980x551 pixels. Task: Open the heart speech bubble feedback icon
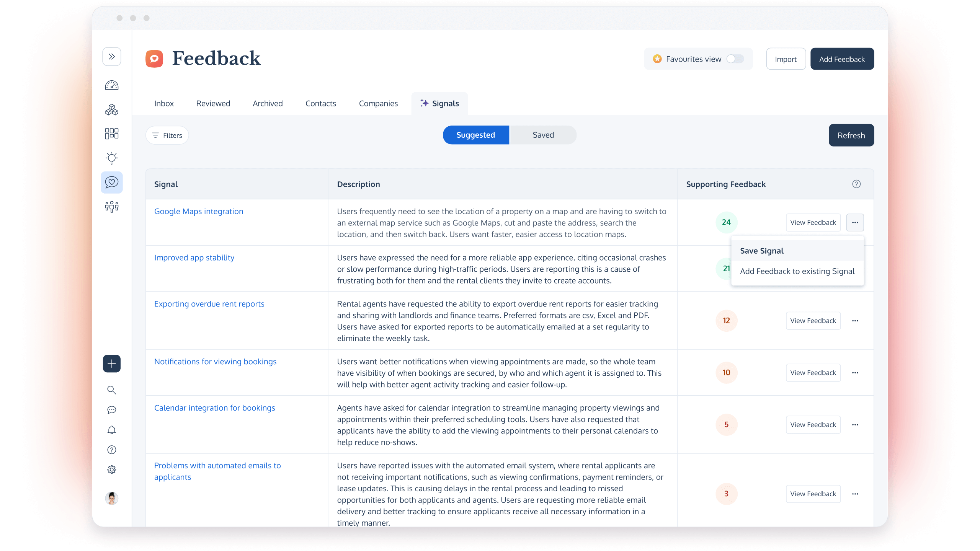click(111, 183)
